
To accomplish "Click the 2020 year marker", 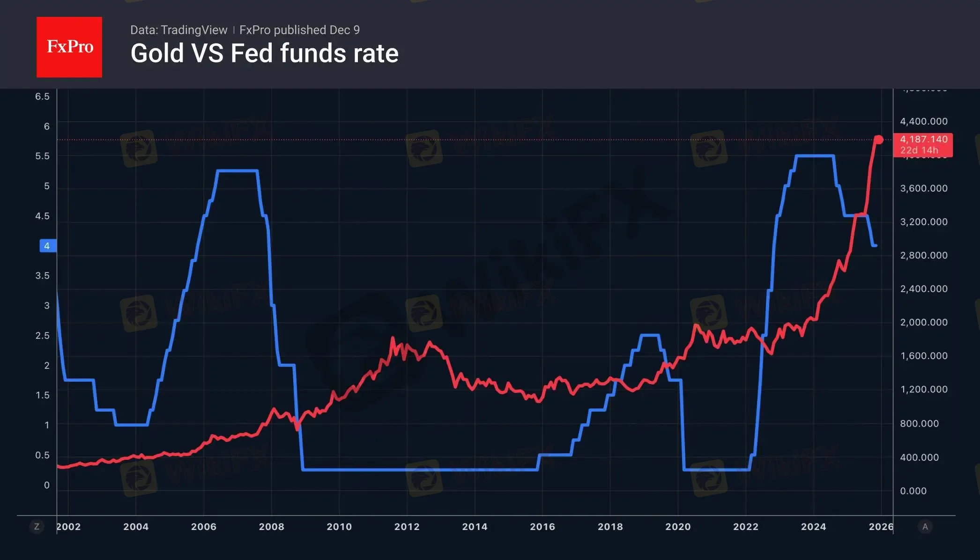I will click(678, 527).
